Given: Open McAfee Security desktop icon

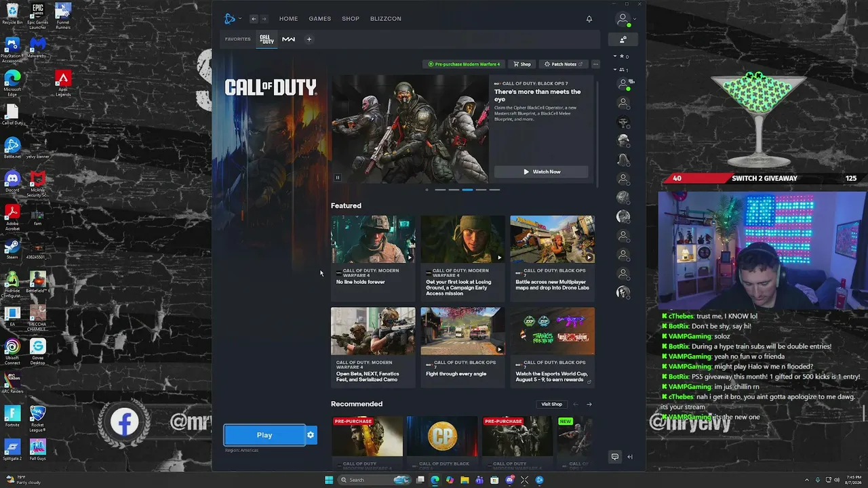Looking at the screenshot, I should click(38, 184).
